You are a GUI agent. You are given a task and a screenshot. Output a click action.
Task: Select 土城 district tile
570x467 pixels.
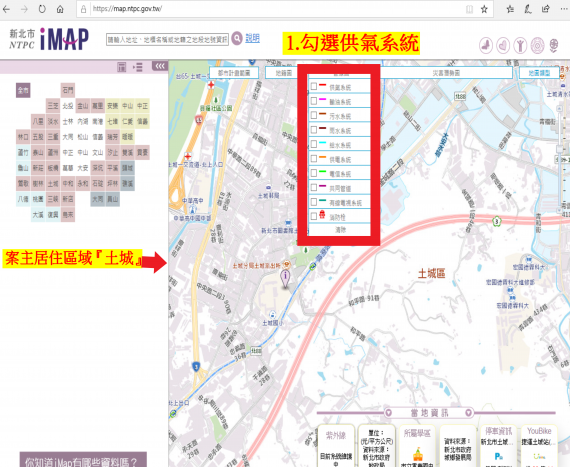[53, 184]
